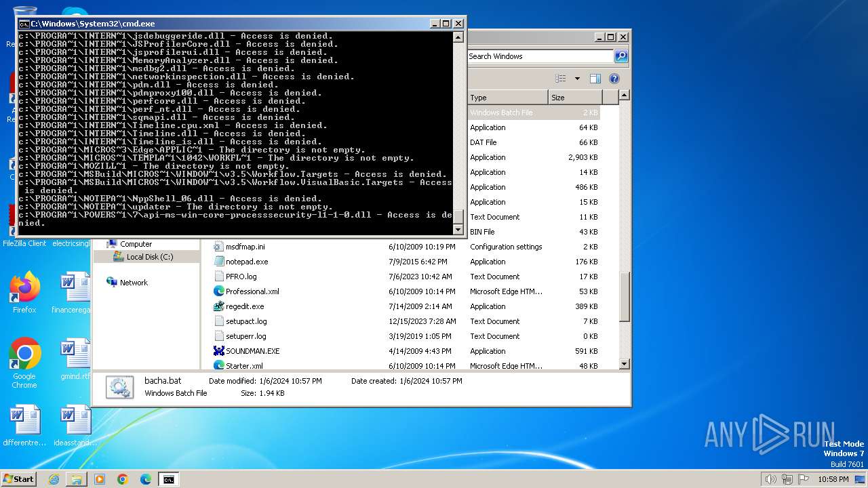Click inside the Search Windows field
The width and height of the screenshot is (868, 488).
coord(540,56)
